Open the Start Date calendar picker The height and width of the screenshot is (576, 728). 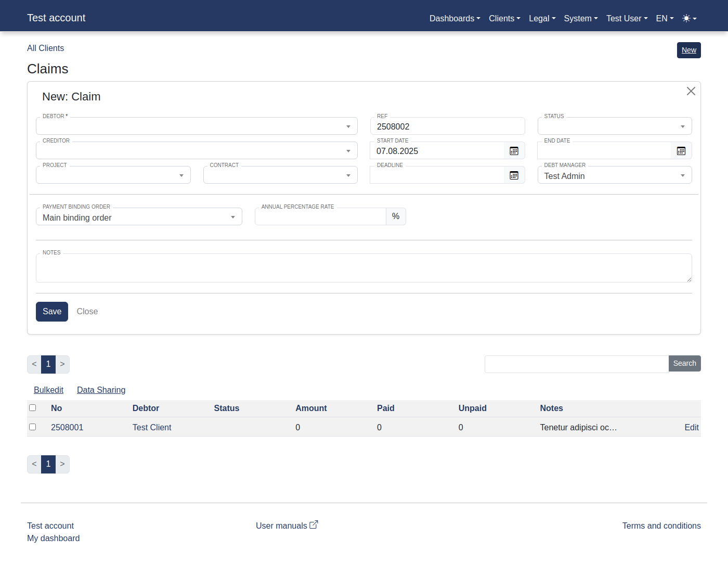[x=514, y=151]
